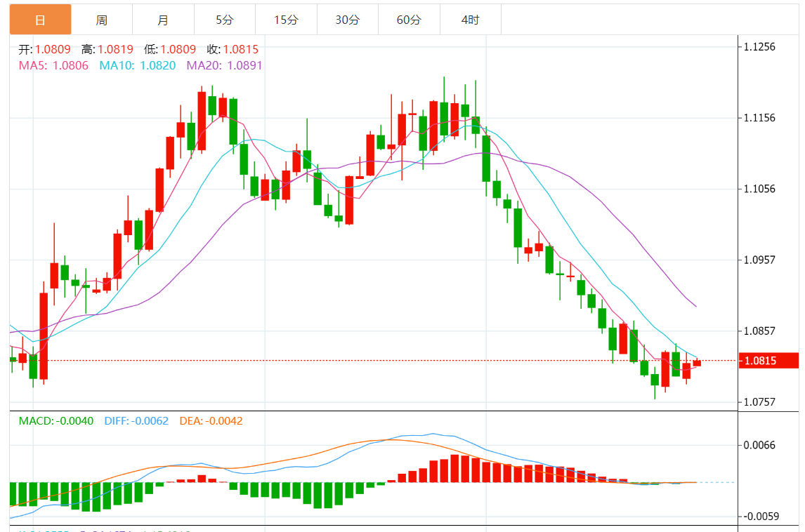This screenshot has width=805, height=532.
Task: Switch to the 5分 interval tab
Action: coord(225,20)
